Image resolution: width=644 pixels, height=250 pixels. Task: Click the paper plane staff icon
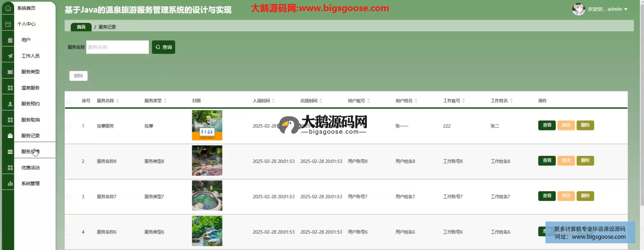(10, 56)
